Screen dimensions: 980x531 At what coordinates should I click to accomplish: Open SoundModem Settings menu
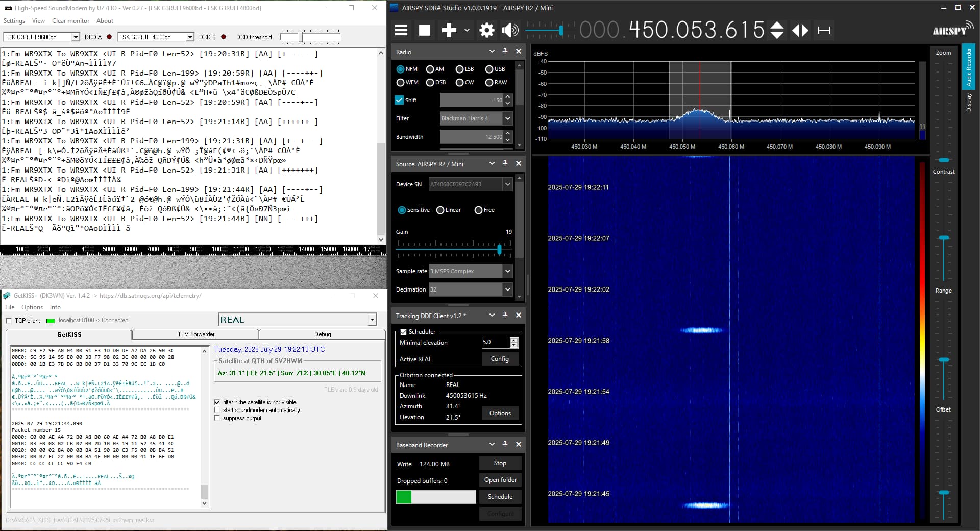point(14,21)
